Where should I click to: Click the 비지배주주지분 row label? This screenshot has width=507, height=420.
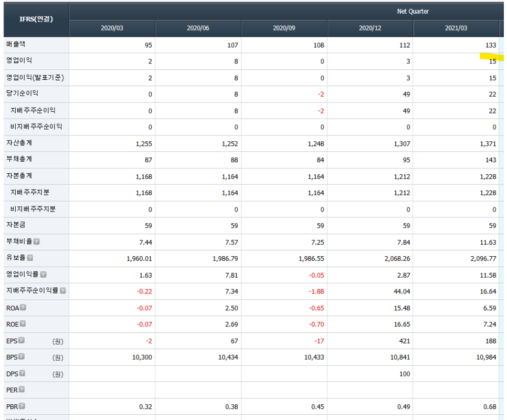click(x=33, y=209)
